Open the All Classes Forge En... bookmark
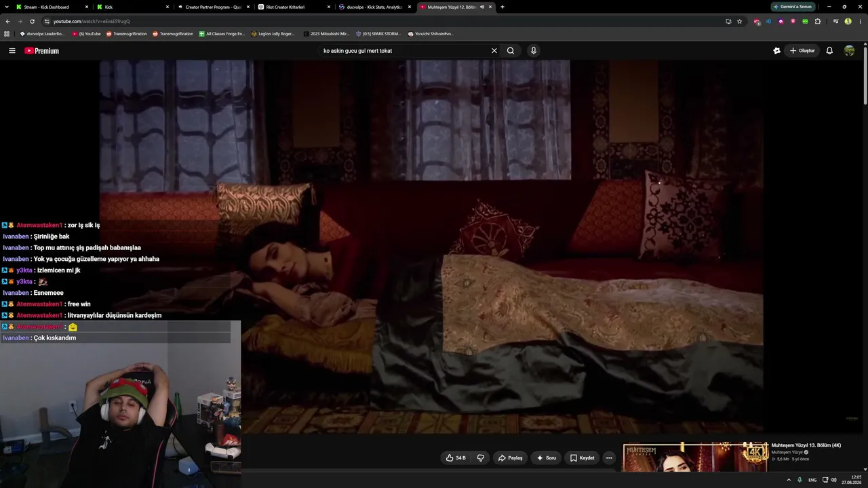 222,34
